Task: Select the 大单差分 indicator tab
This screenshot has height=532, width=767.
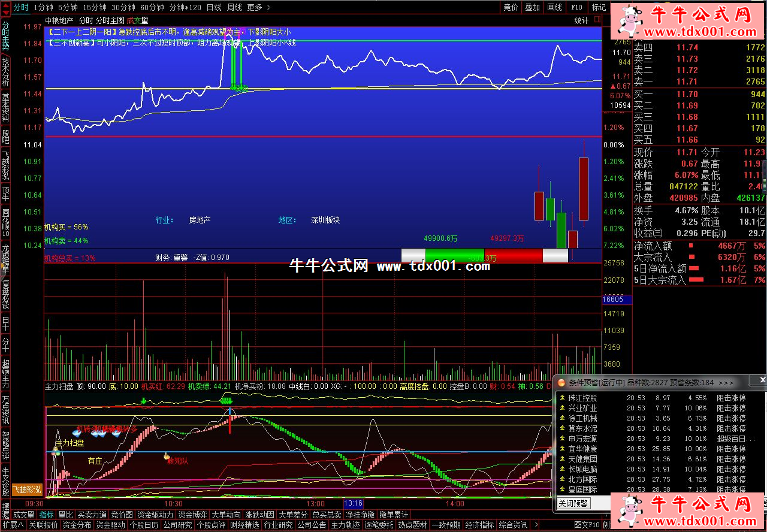Action: [293, 515]
